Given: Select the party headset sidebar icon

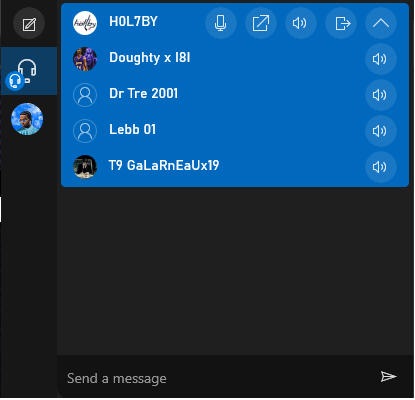Looking at the screenshot, I should click(x=29, y=71).
